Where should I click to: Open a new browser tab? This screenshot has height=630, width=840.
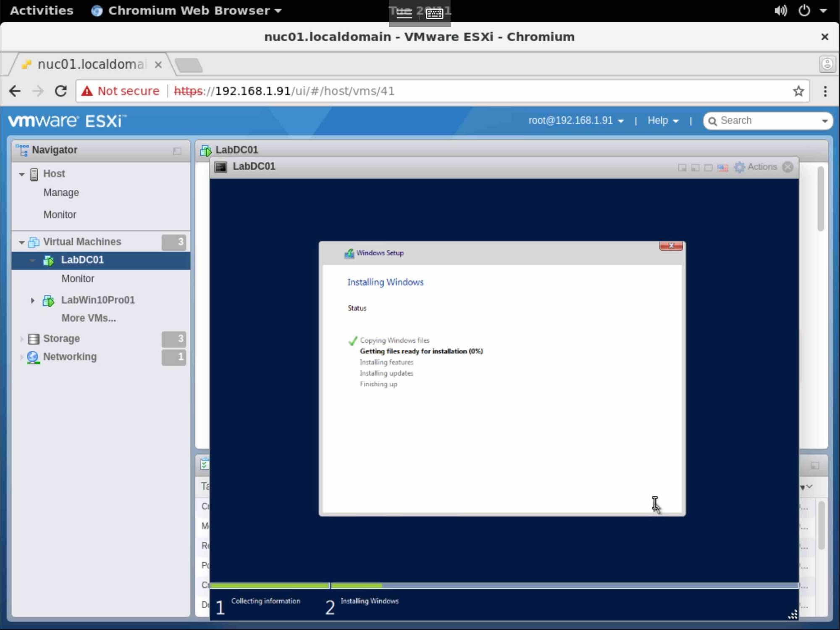tap(189, 65)
